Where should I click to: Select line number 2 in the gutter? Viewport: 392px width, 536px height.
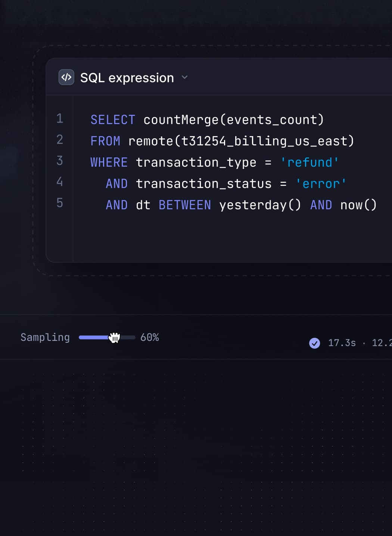point(60,140)
